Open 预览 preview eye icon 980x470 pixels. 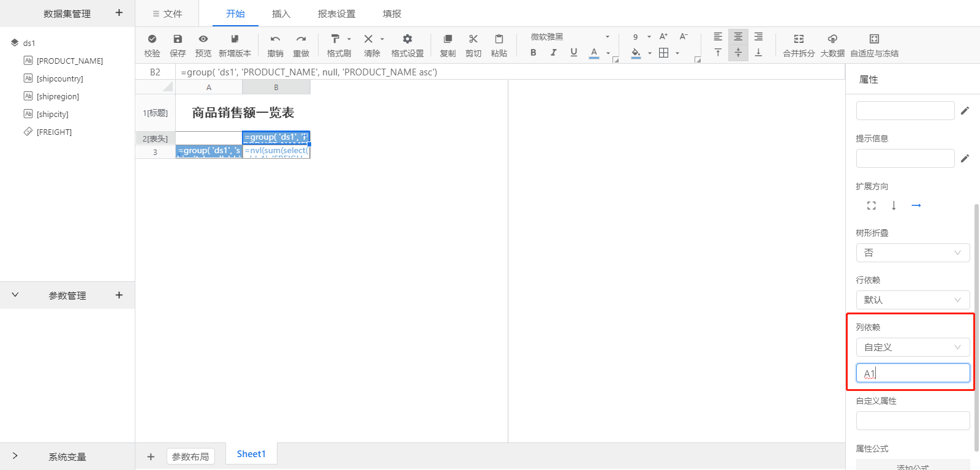tap(203, 39)
